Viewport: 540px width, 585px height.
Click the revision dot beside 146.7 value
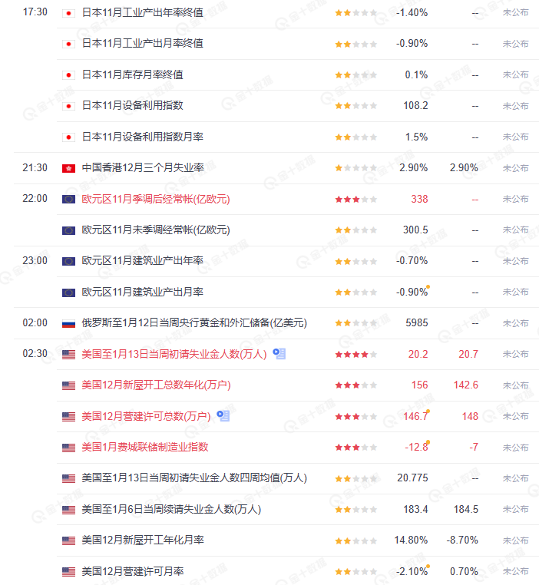[428, 411]
